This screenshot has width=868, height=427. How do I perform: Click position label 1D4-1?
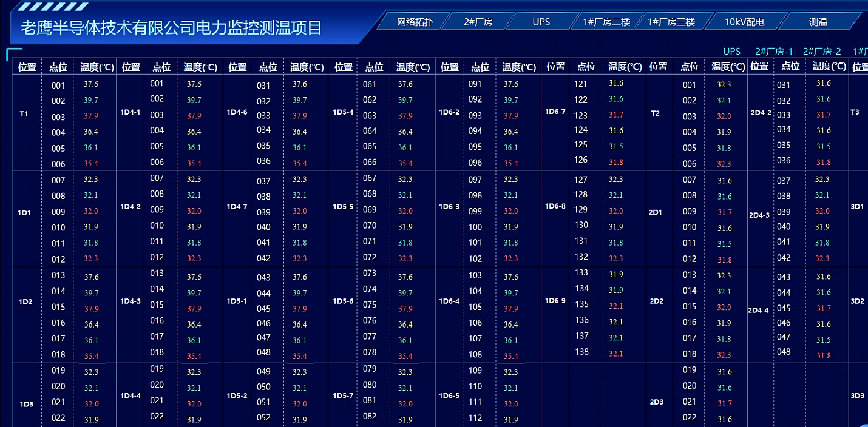click(x=130, y=112)
